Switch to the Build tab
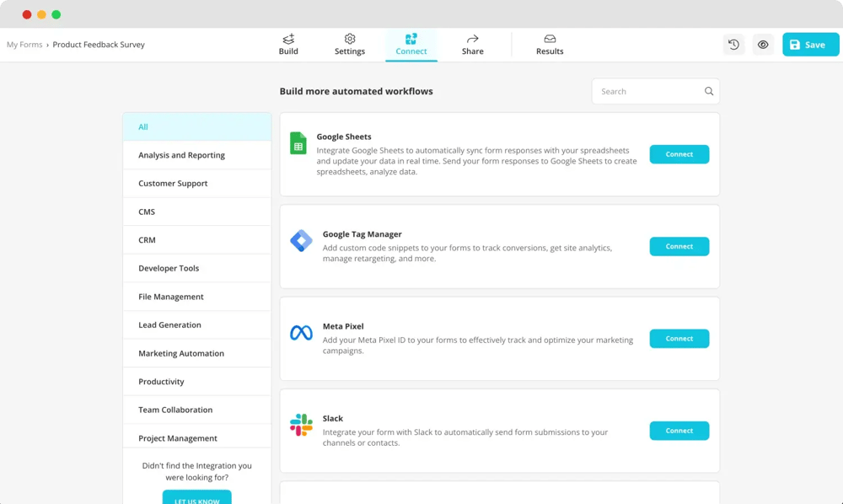 288,44
